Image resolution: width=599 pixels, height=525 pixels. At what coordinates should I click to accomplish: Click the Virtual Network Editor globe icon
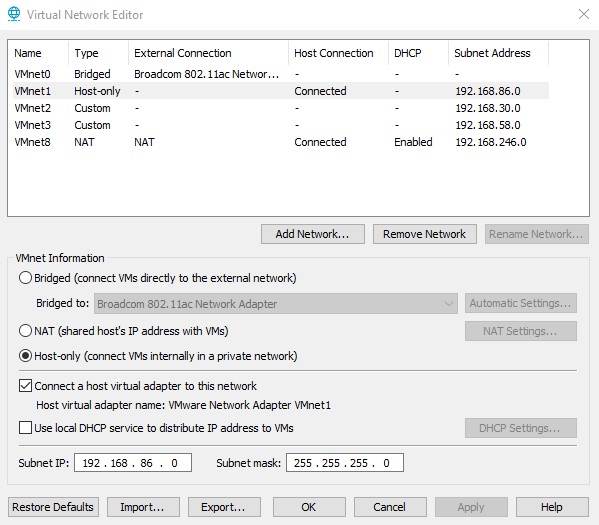point(14,14)
